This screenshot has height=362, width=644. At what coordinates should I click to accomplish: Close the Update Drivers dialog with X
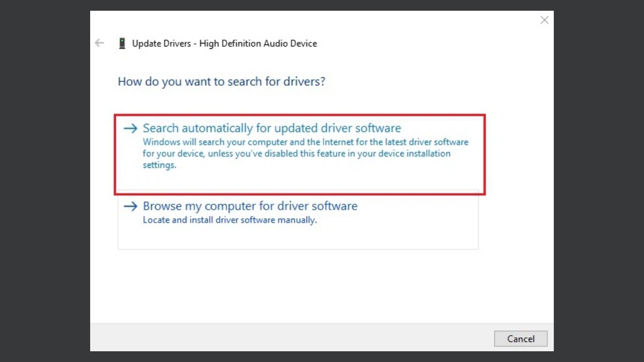pos(544,20)
